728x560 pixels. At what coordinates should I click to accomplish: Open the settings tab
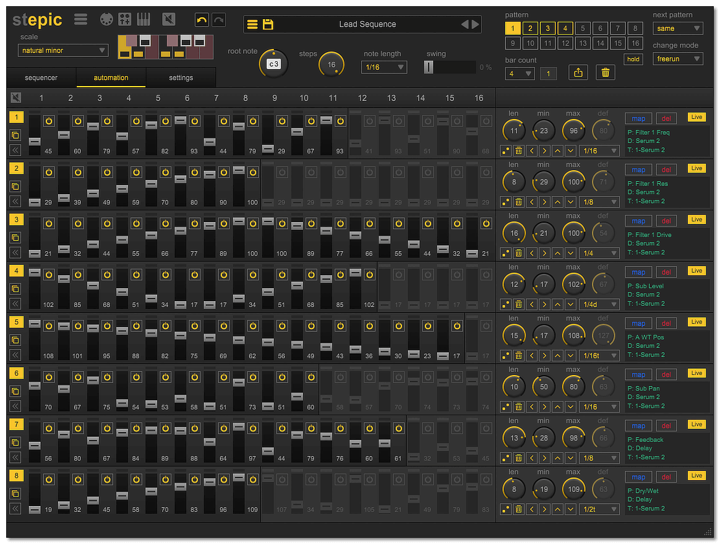(x=181, y=78)
